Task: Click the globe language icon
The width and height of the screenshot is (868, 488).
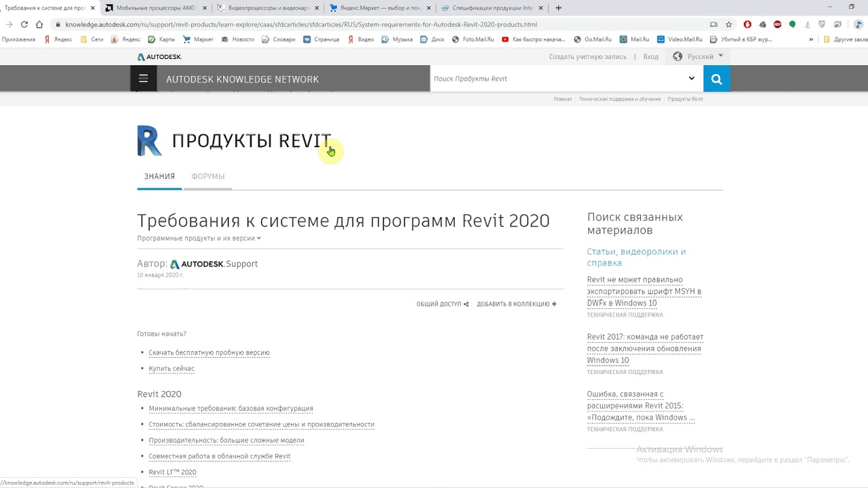Action: pyautogui.click(x=677, y=56)
